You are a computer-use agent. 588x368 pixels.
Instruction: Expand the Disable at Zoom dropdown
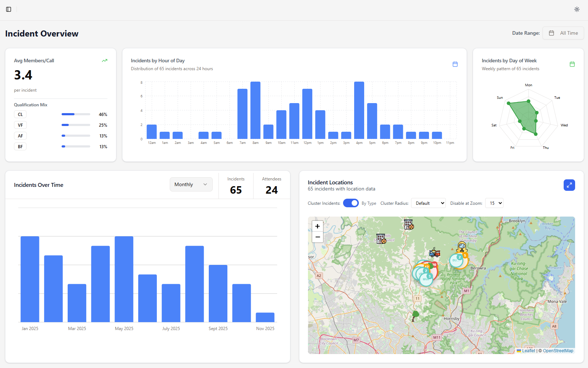point(494,203)
